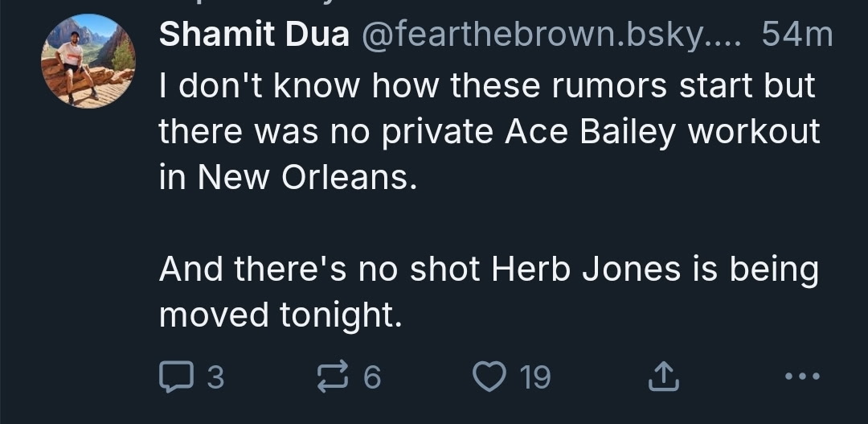Click "moved tonight." at the post's end
The image size is (868, 424).
(280, 315)
